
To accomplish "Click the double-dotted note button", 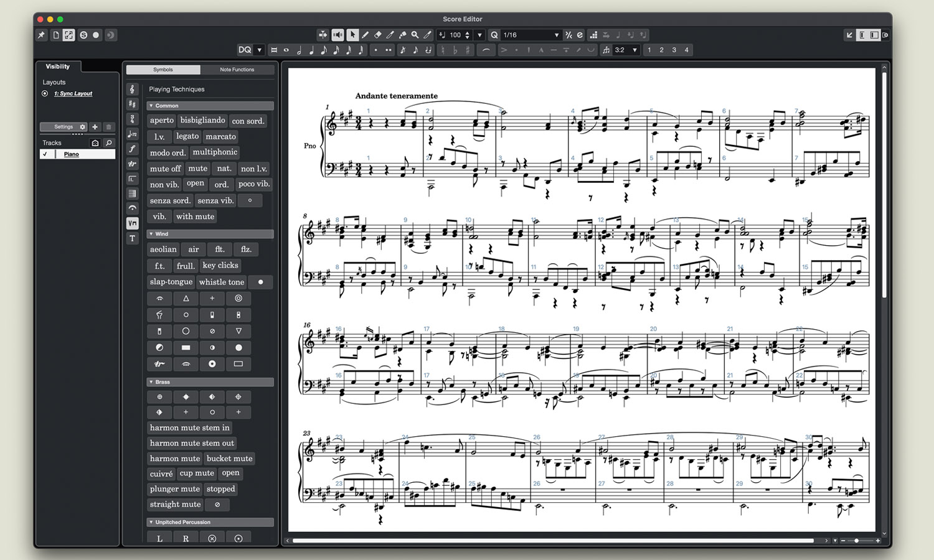I will [x=389, y=50].
